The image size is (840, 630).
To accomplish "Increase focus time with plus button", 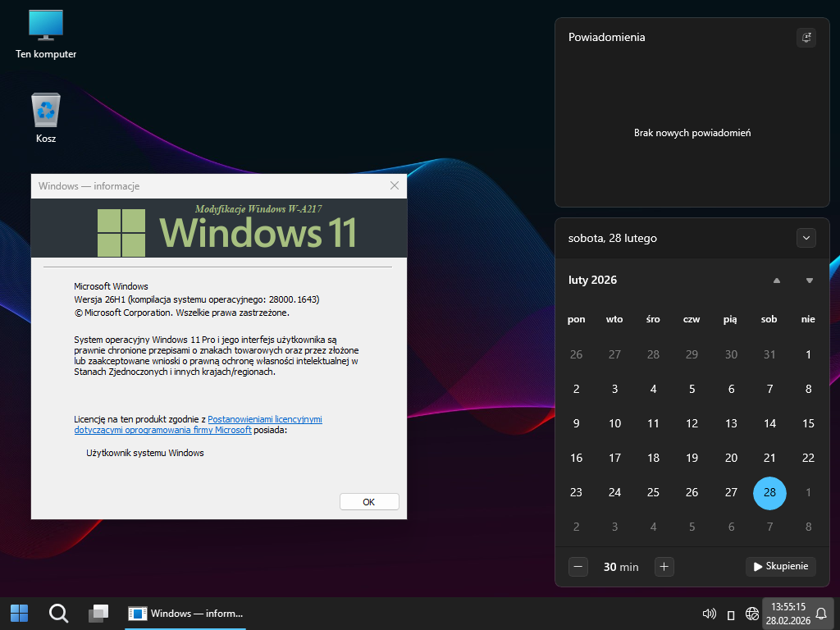I will (x=664, y=566).
